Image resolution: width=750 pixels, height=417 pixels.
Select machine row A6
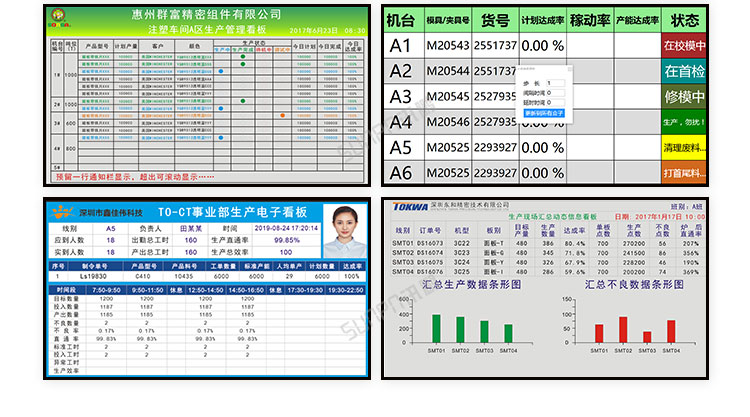click(401, 172)
